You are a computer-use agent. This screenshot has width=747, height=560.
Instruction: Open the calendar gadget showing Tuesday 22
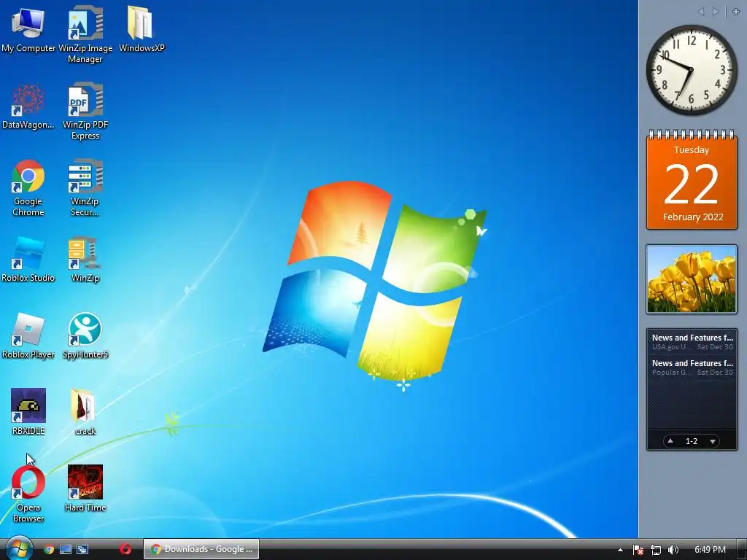tap(692, 180)
